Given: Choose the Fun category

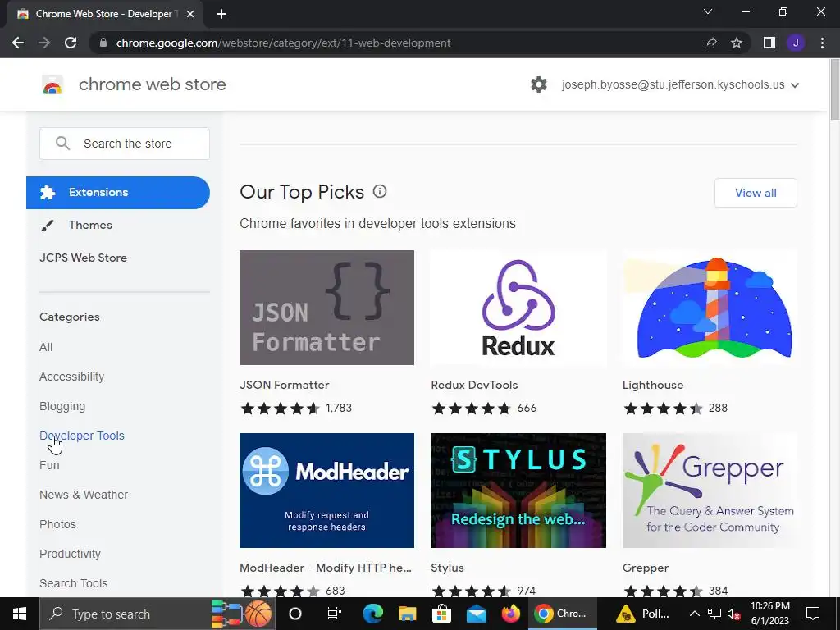Looking at the screenshot, I should 49,465.
